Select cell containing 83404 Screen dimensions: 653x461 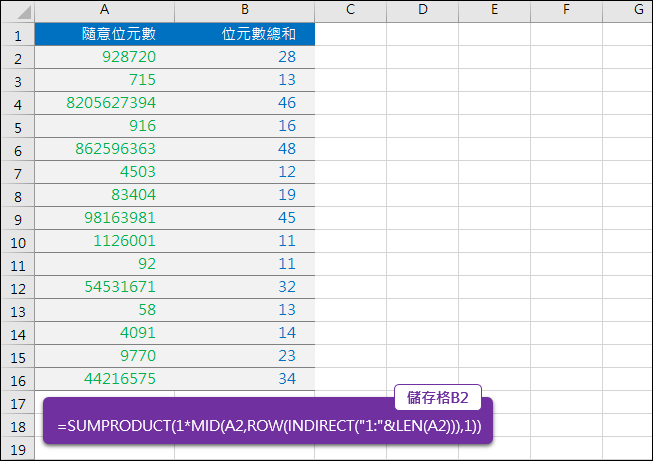coord(105,195)
